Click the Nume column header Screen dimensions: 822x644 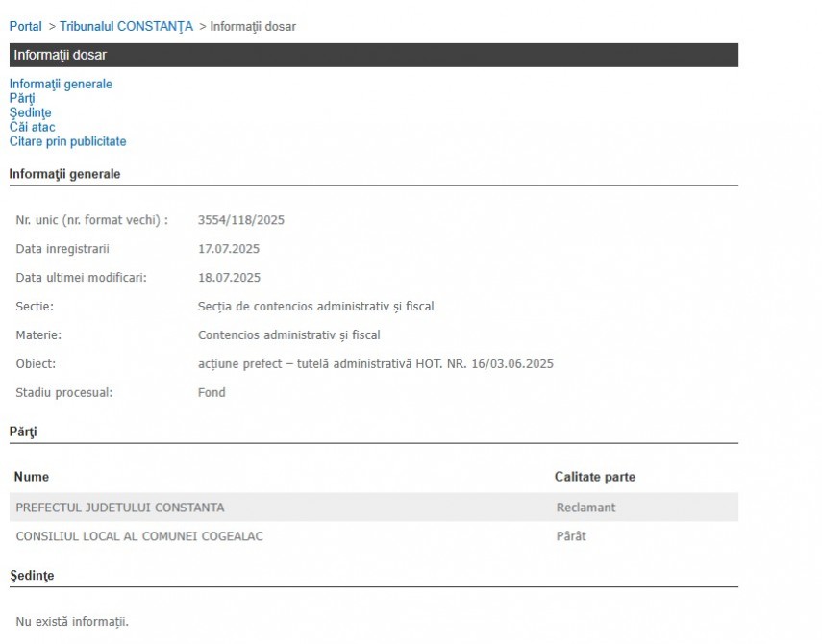click(x=32, y=477)
